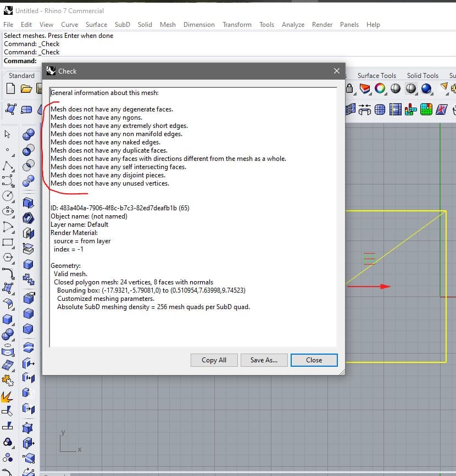This screenshot has height=476, width=456.
Task: Choose the Rectangle tool
Action: tap(7, 241)
